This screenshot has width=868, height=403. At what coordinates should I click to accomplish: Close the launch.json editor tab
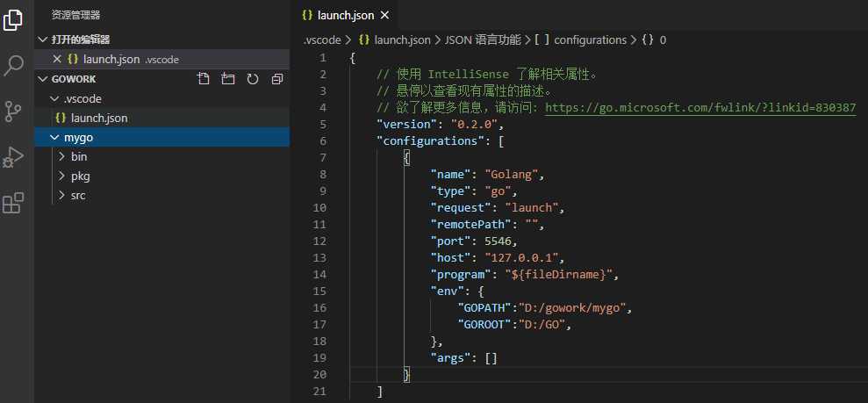click(384, 16)
